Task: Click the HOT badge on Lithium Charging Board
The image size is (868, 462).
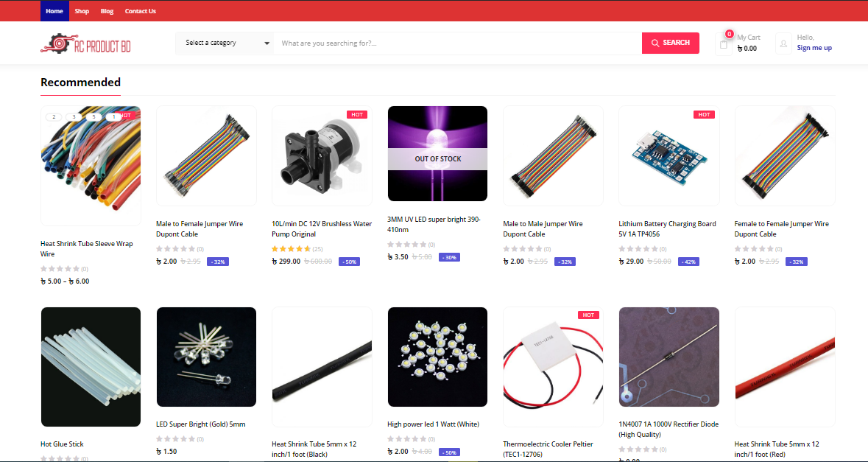Action: [704, 115]
